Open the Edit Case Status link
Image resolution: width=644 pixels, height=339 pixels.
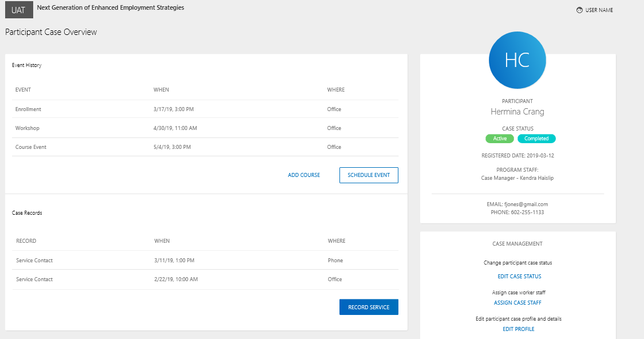(519, 277)
